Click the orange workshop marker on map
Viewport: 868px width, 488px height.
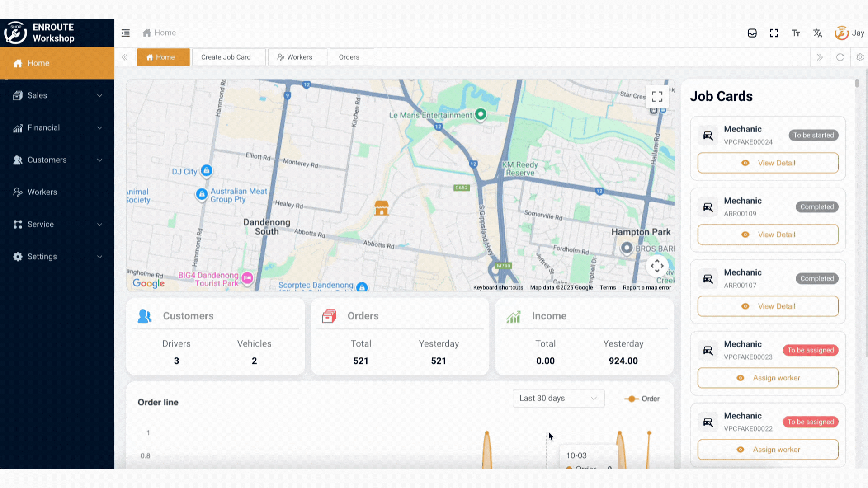click(x=381, y=208)
